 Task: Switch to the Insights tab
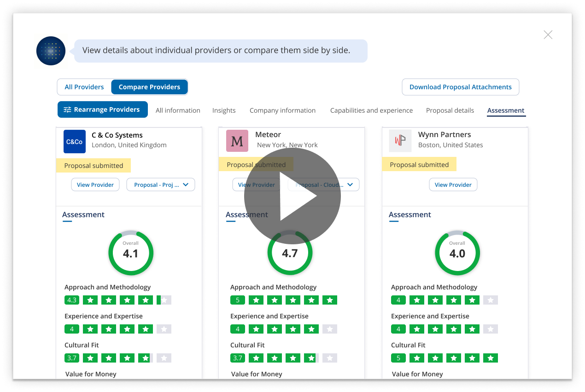coord(224,110)
